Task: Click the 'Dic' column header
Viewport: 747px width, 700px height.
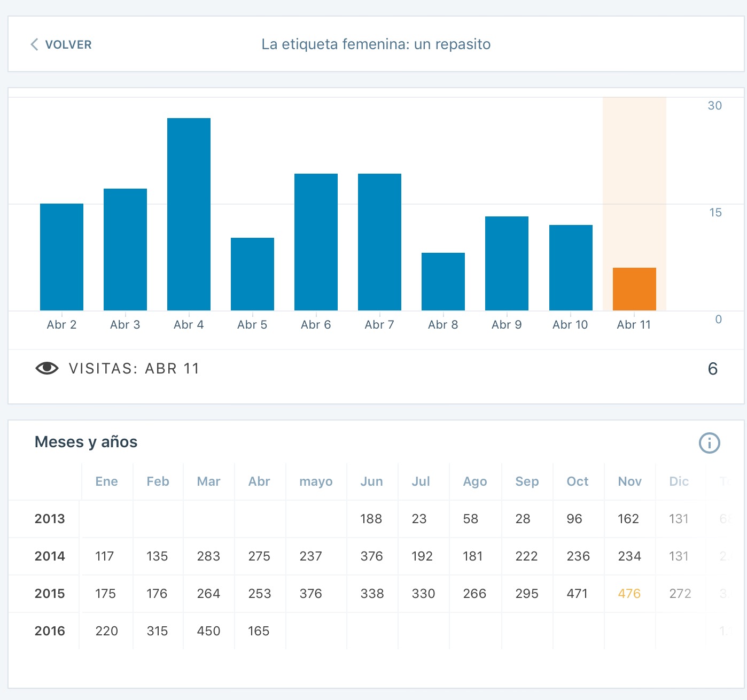Action: pyautogui.click(x=679, y=481)
